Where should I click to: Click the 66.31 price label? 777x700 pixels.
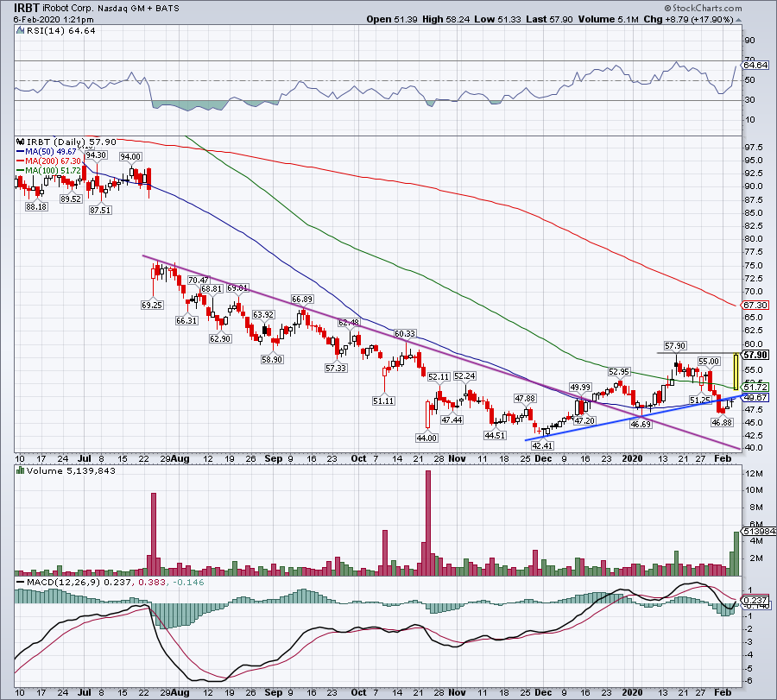[186, 320]
